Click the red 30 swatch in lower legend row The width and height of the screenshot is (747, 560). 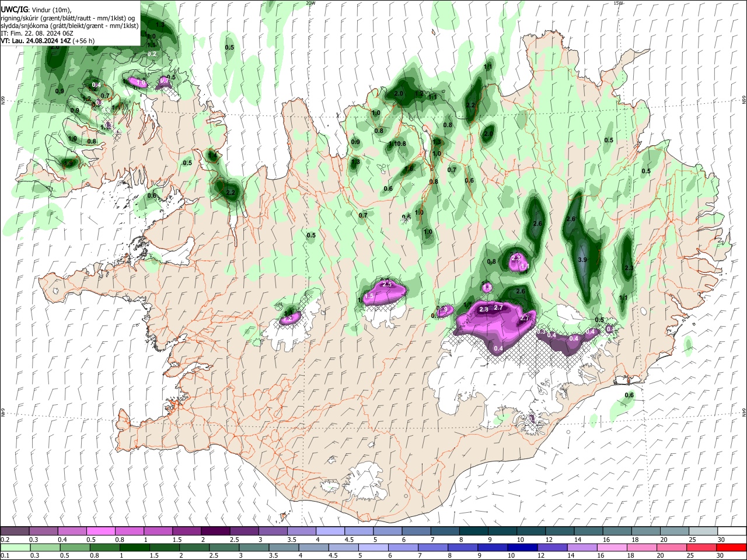pos(731,548)
